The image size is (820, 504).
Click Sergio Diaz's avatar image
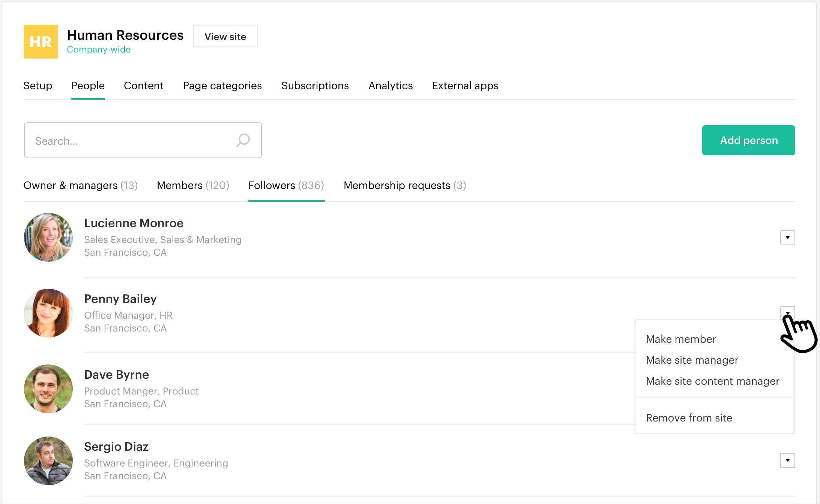click(48, 461)
